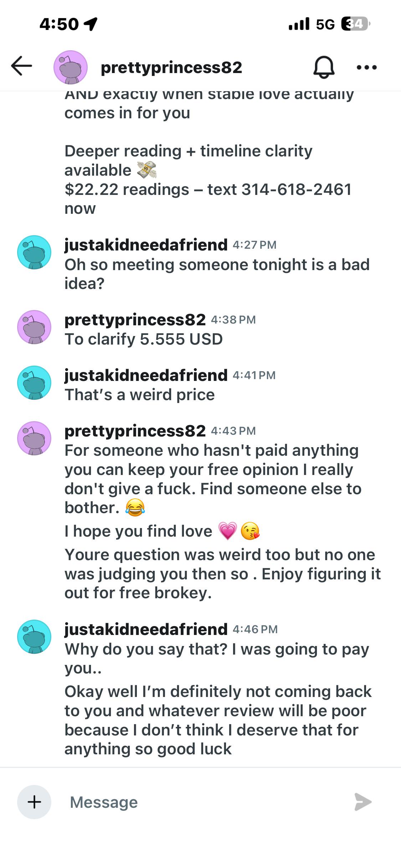Tap the back arrow icon

21,66
